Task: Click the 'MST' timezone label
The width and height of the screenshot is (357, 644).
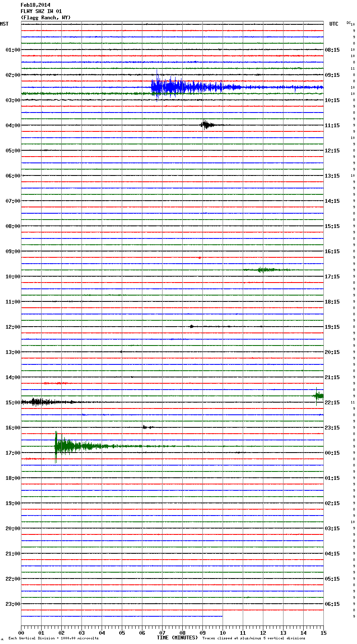Action: (4, 24)
